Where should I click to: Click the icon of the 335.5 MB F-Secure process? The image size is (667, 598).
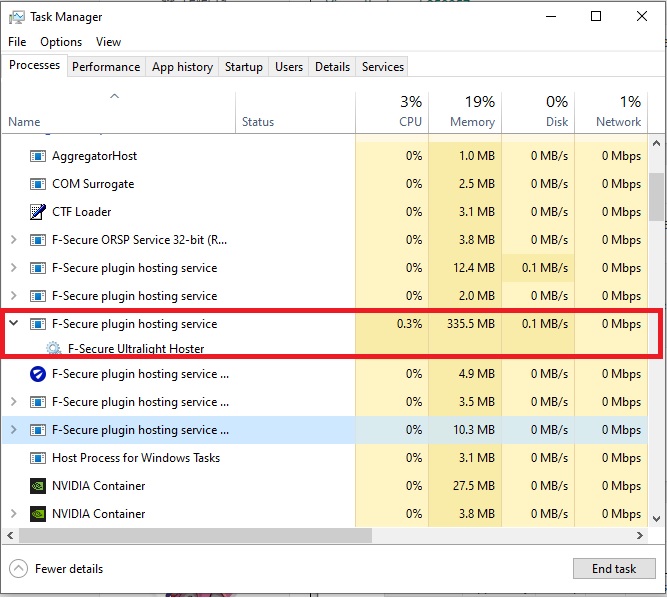38,325
